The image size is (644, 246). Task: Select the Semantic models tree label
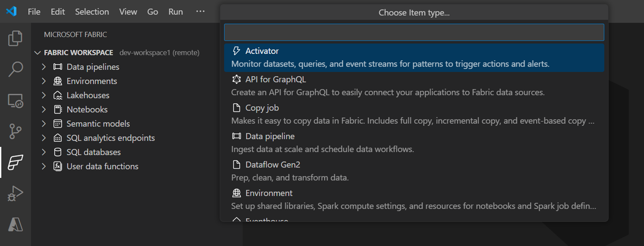(x=98, y=123)
